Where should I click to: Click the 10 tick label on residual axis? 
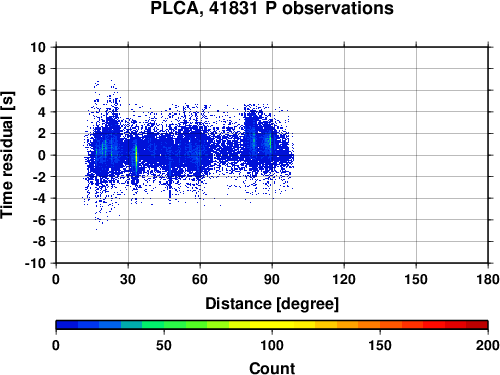click(38, 47)
